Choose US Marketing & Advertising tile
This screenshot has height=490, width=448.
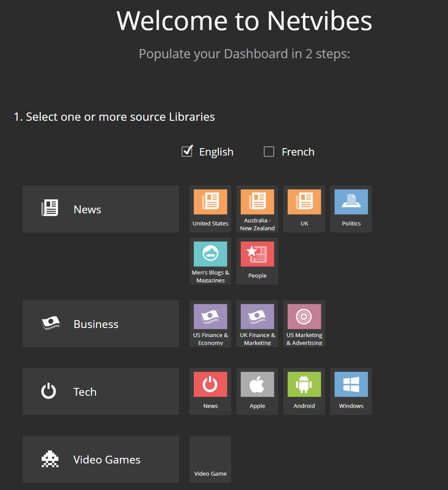point(304,324)
